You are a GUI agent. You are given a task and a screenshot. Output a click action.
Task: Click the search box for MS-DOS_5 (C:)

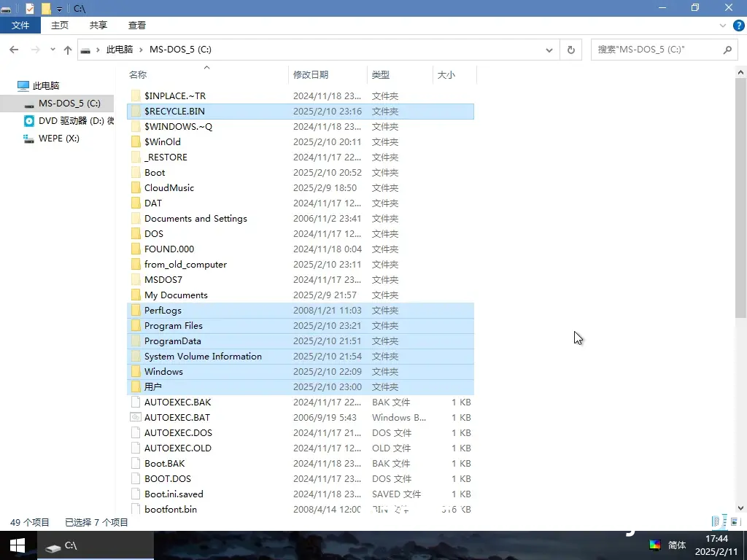[x=665, y=50]
